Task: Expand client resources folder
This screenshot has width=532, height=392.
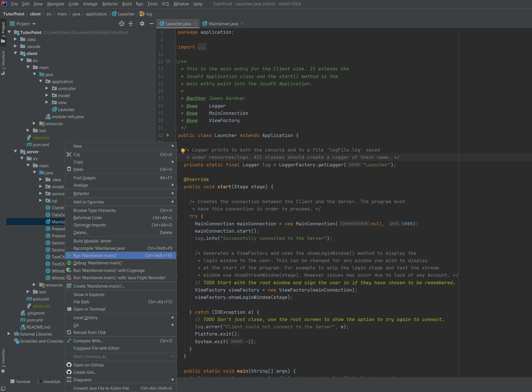Action: 34,123
